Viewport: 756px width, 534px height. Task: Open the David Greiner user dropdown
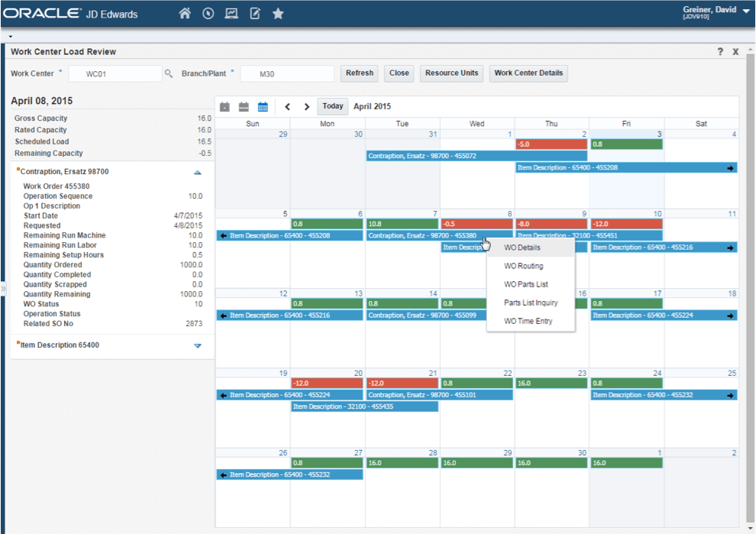tap(745, 11)
